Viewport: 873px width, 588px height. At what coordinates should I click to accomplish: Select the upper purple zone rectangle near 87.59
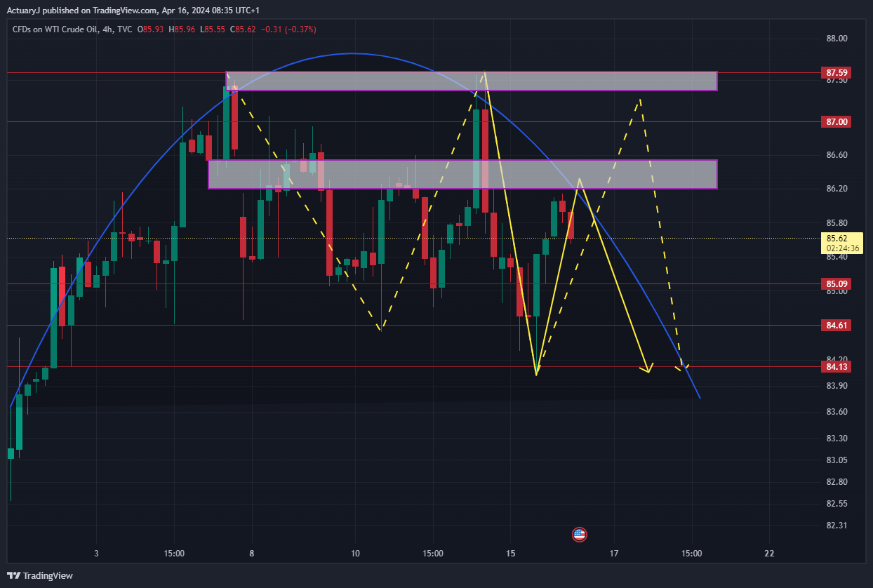click(472, 81)
